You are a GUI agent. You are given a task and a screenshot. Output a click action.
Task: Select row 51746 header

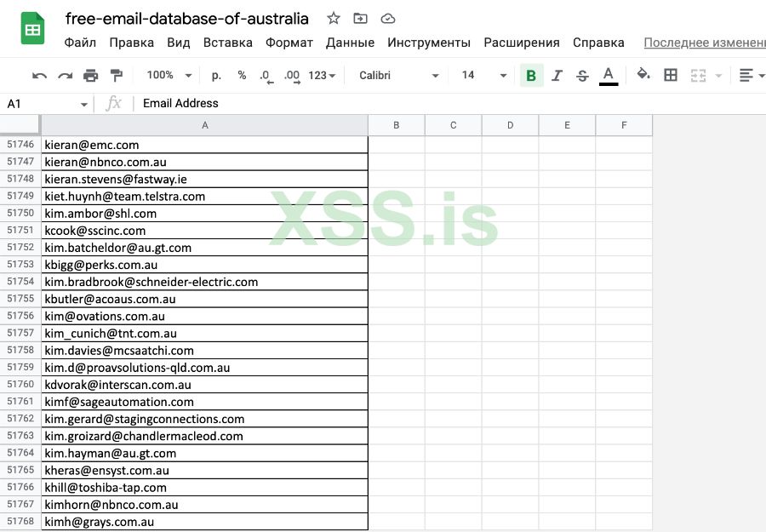click(x=20, y=145)
